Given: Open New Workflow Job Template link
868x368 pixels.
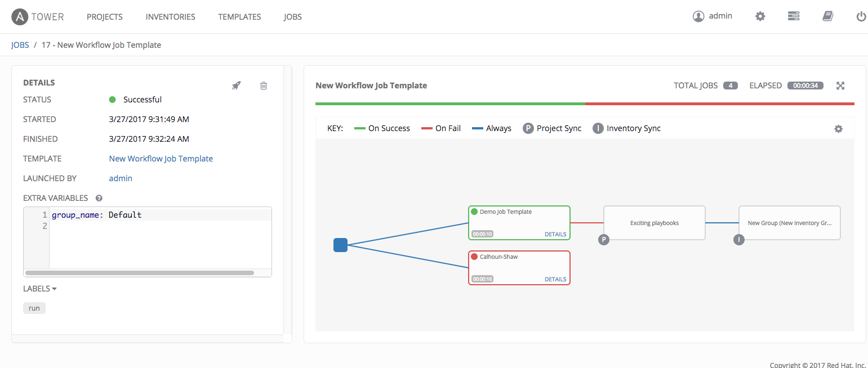Looking at the screenshot, I should coord(161,159).
